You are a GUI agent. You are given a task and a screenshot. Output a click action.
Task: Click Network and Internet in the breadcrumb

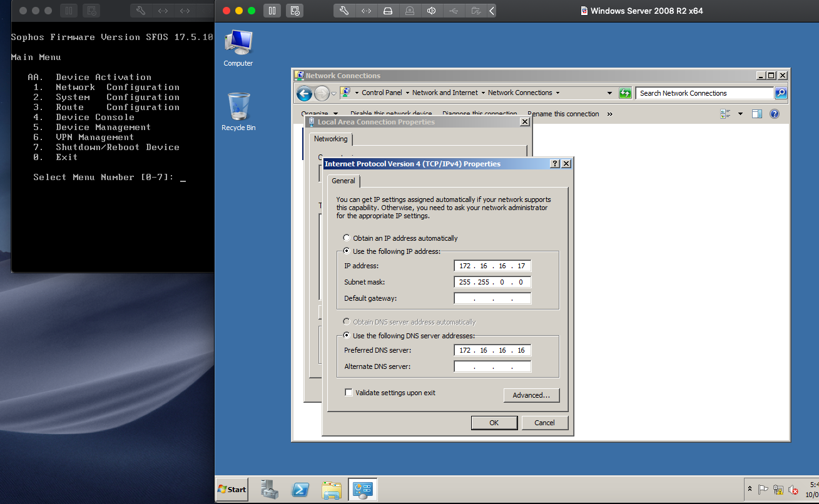click(445, 93)
